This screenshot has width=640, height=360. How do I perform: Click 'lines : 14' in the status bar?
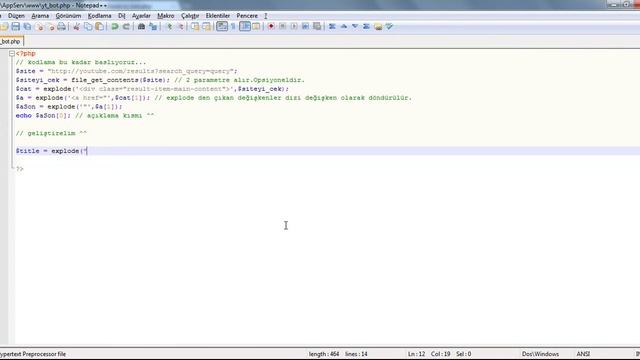click(356, 354)
